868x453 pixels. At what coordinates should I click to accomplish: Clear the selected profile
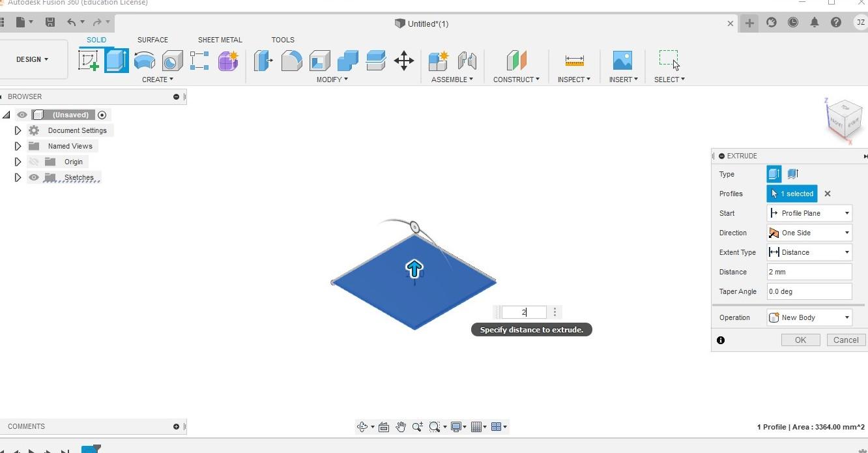[828, 194]
